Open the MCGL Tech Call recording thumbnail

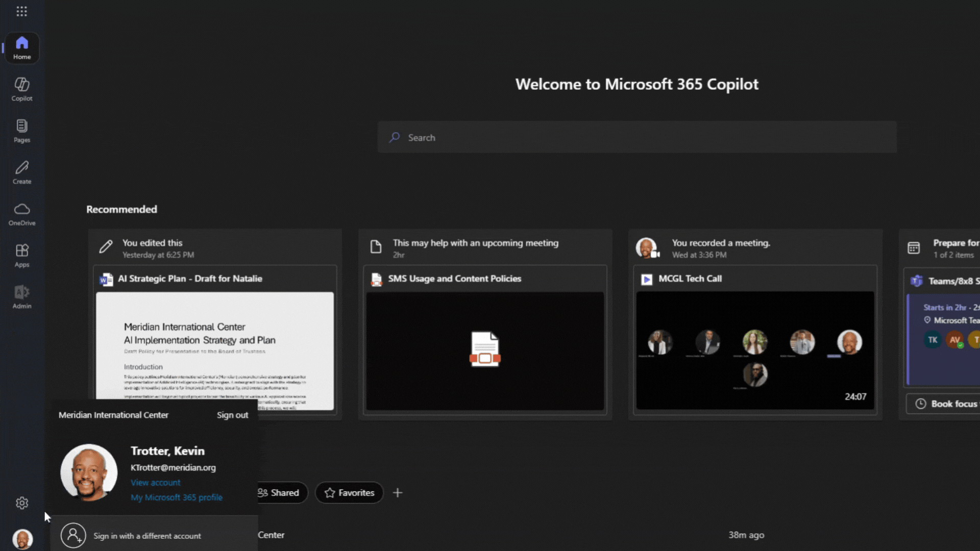point(755,350)
